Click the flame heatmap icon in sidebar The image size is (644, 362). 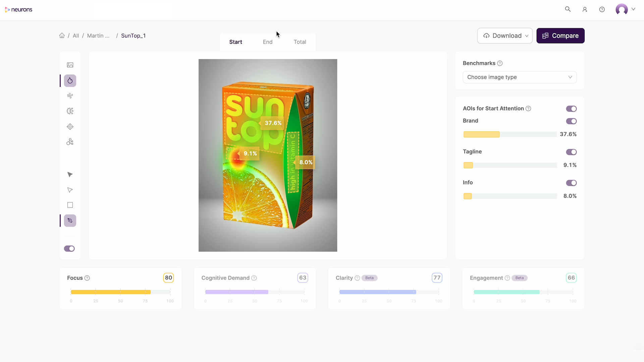pyautogui.click(x=70, y=81)
